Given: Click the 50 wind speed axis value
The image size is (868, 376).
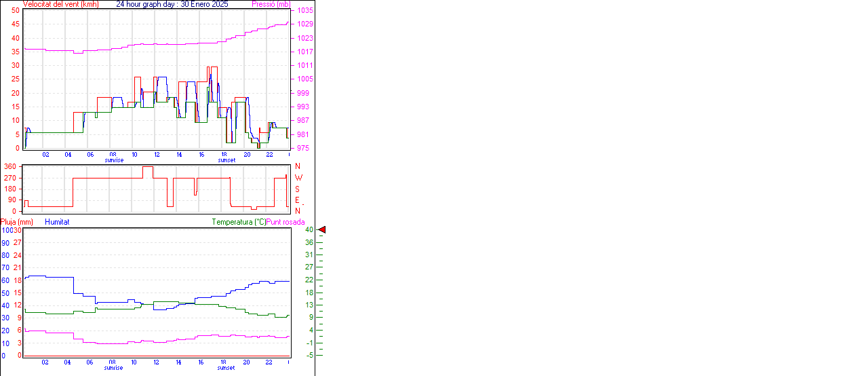Looking at the screenshot, I should (15, 11).
